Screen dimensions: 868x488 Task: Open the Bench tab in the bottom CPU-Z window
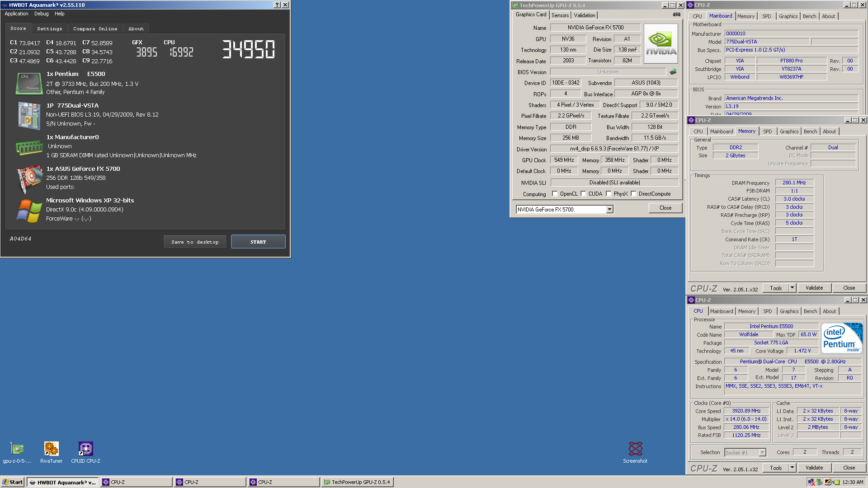click(x=810, y=311)
